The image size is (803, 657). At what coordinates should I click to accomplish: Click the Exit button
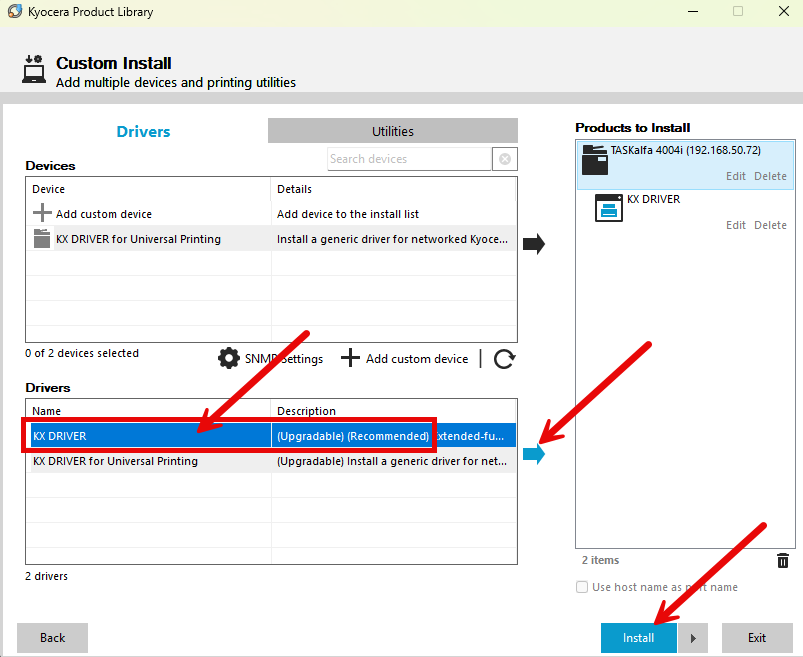pyautogui.click(x=757, y=638)
